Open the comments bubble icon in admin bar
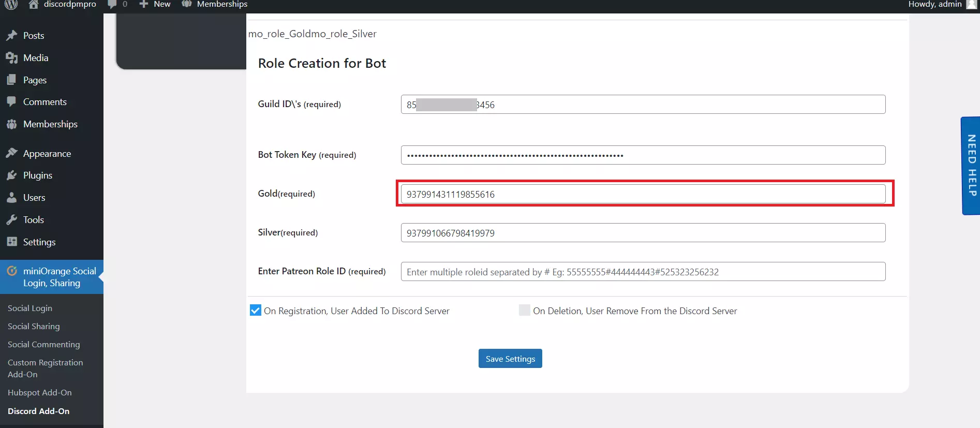 point(112,4)
